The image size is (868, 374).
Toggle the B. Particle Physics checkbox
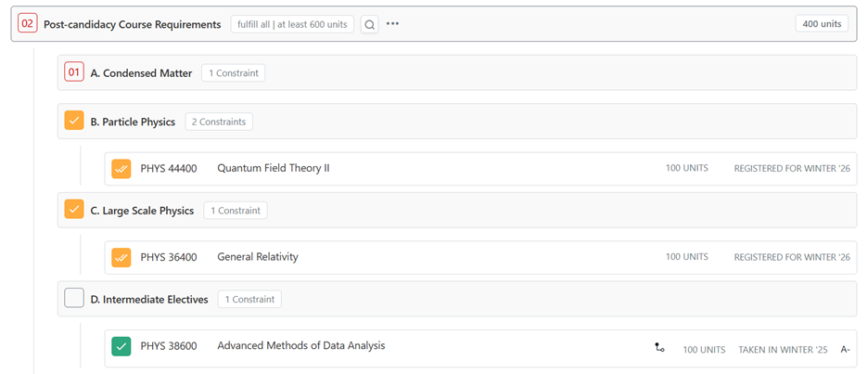coord(74,122)
